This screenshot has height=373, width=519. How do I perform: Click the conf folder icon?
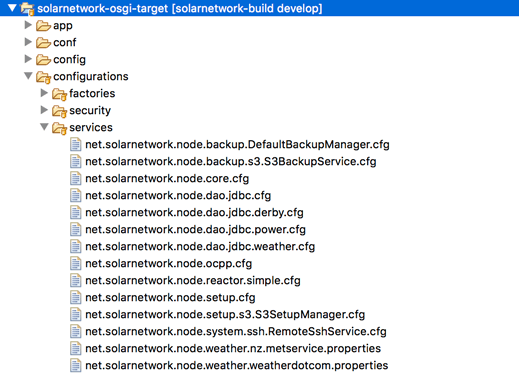[x=43, y=43]
